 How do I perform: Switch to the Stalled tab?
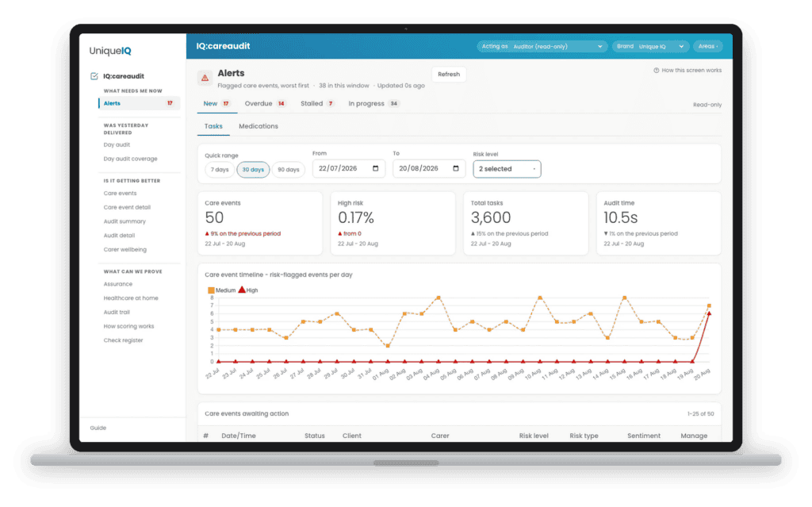[317, 104]
